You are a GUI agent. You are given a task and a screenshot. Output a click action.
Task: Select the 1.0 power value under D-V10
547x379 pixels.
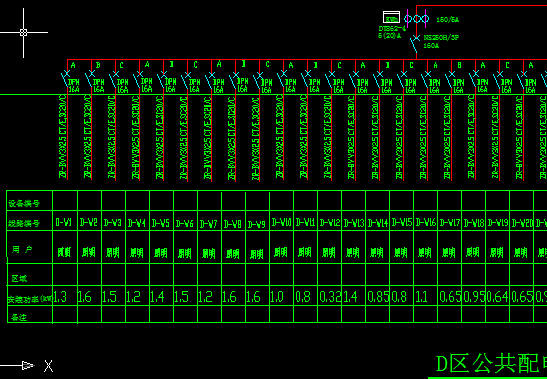tap(277, 297)
